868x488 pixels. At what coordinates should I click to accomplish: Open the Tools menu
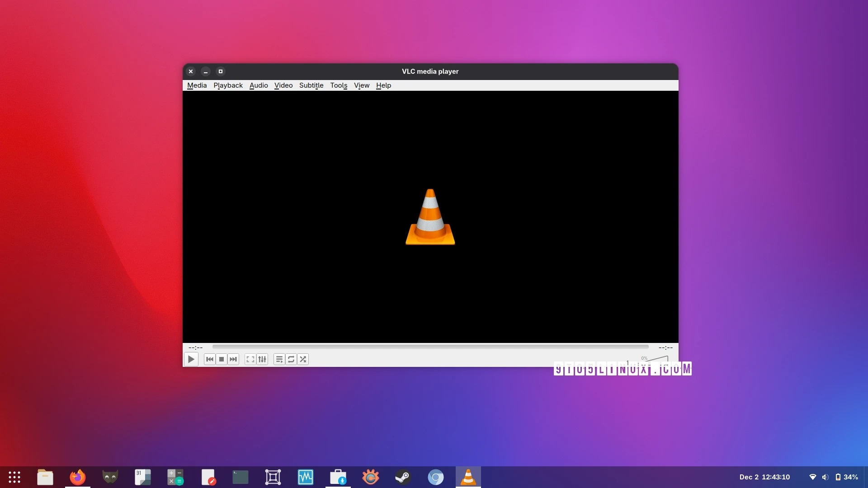(x=339, y=85)
